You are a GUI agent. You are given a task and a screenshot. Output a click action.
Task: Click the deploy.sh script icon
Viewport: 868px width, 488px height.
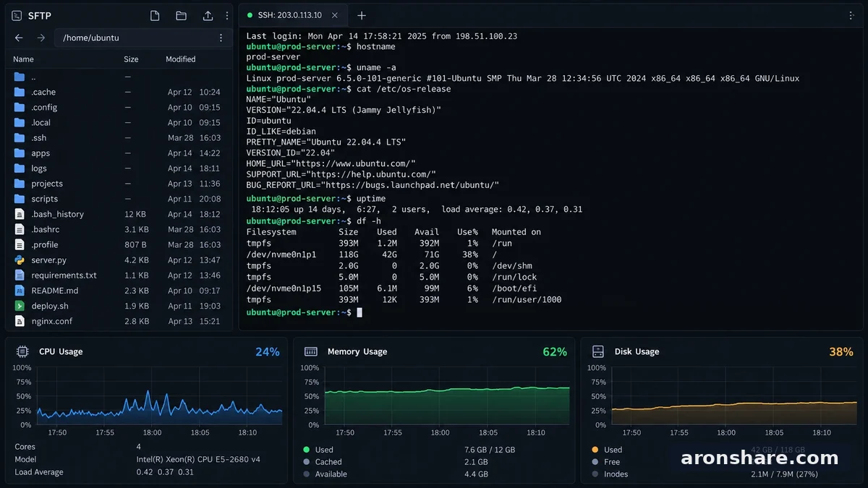[20, 306]
